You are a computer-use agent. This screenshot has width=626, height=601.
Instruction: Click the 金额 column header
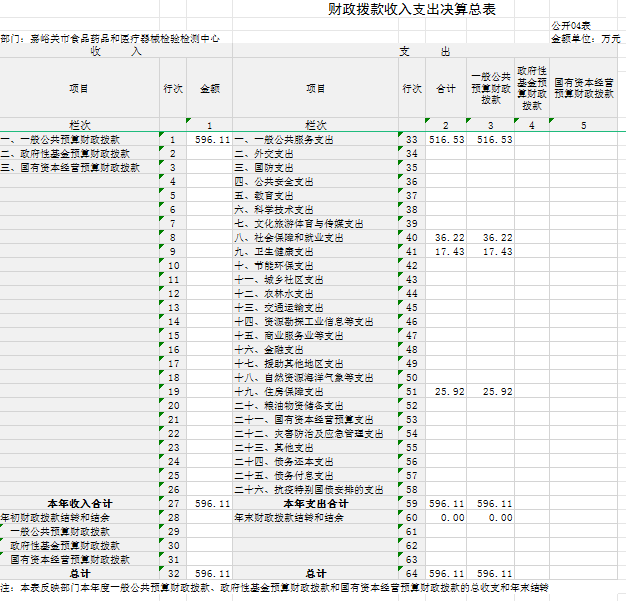(210, 89)
